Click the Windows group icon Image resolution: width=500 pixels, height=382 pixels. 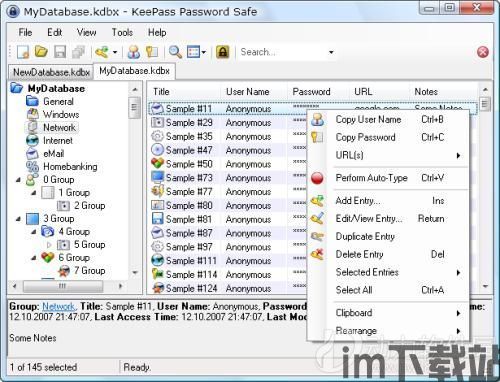coord(33,114)
